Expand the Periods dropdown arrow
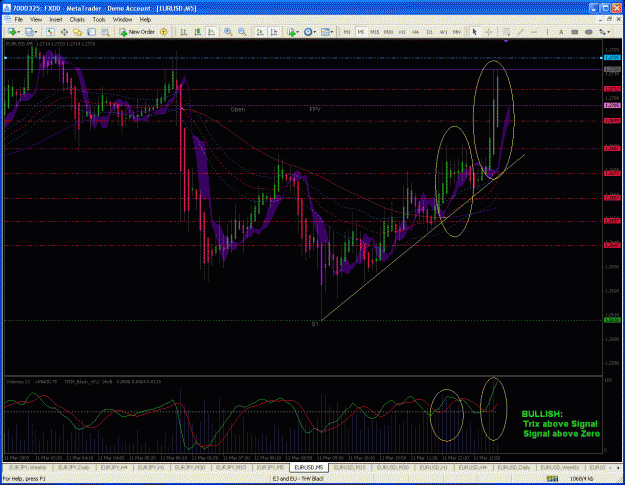The width and height of the screenshot is (625, 485). pyautogui.click(x=314, y=32)
